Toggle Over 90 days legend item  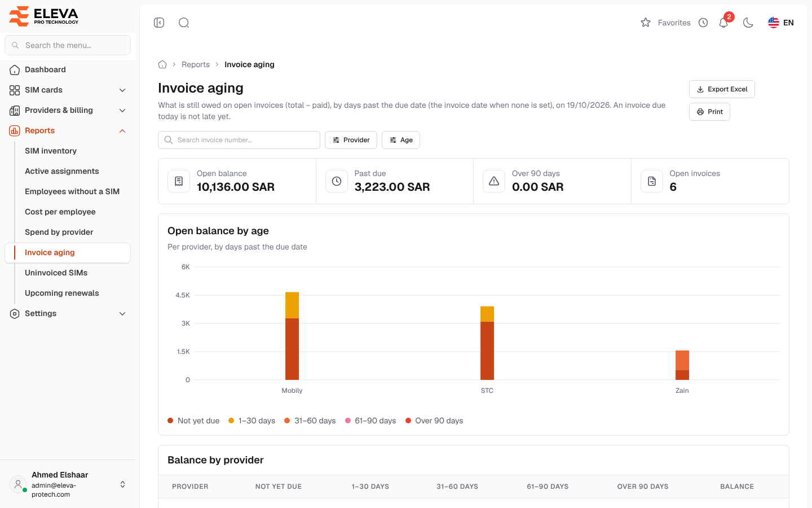434,421
